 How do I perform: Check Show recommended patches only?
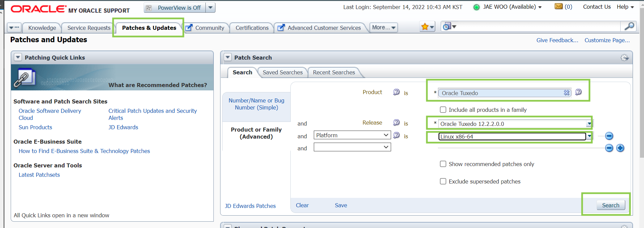(443, 164)
